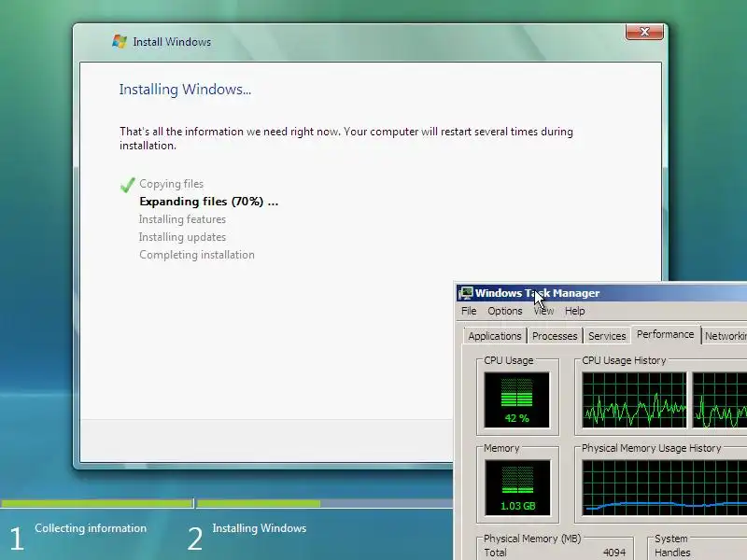Image resolution: width=747 pixels, height=560 pixels.
Task: Switch to the Services tab
Action: (607, 336)
